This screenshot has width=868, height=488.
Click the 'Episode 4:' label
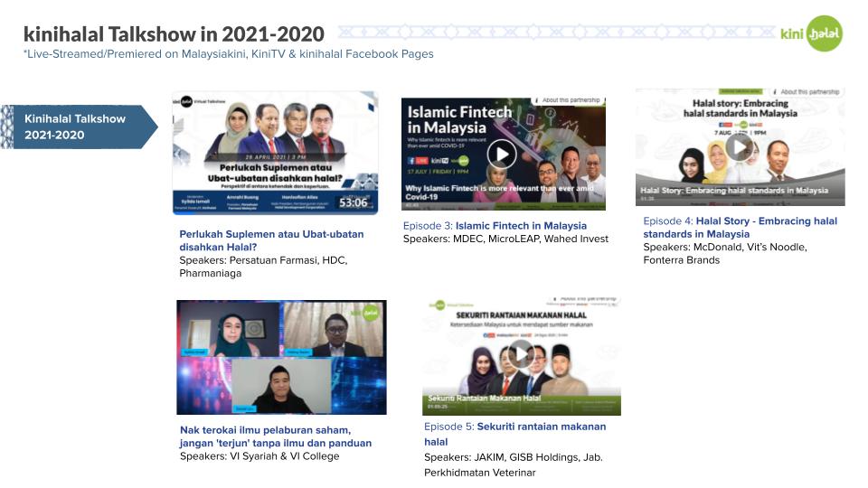(x=668, y=221)
